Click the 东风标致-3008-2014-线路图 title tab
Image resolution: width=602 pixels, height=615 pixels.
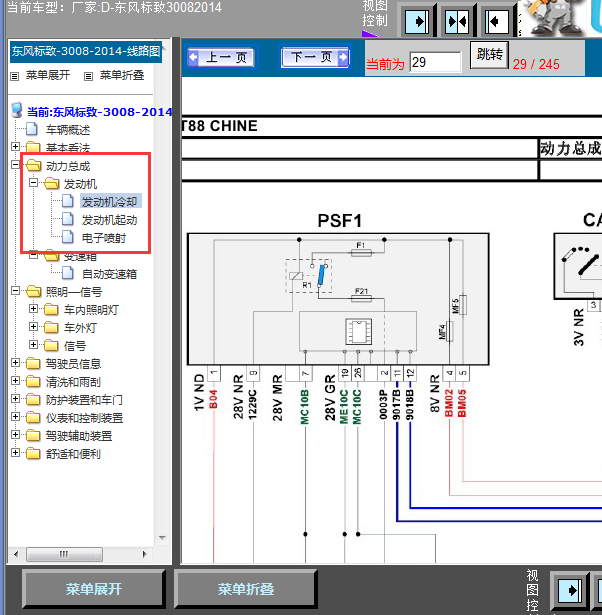pyautogui.click(x=86, y=51)
